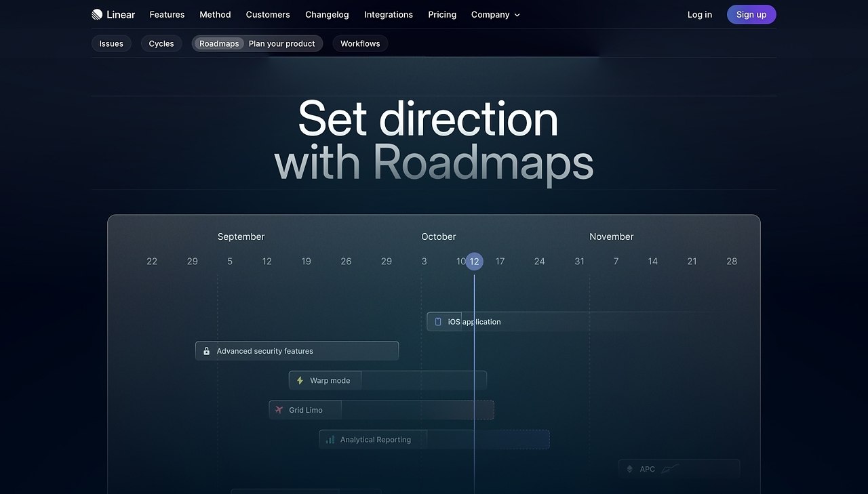
Task: Click date 22 on the timeline
Action: [x=152, y=262]
